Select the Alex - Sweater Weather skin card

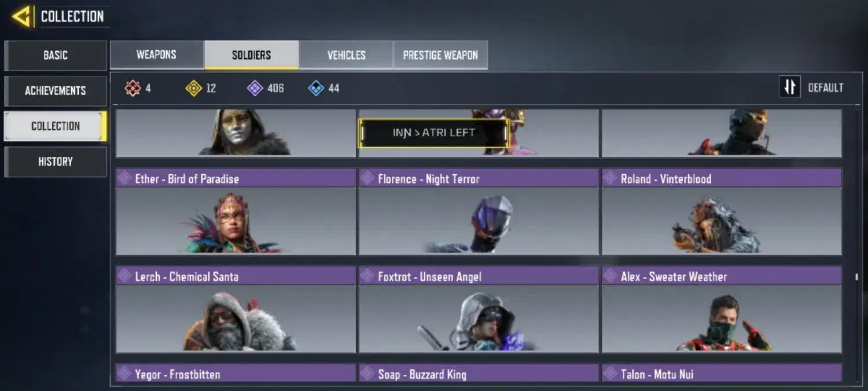tap(722, 310)
